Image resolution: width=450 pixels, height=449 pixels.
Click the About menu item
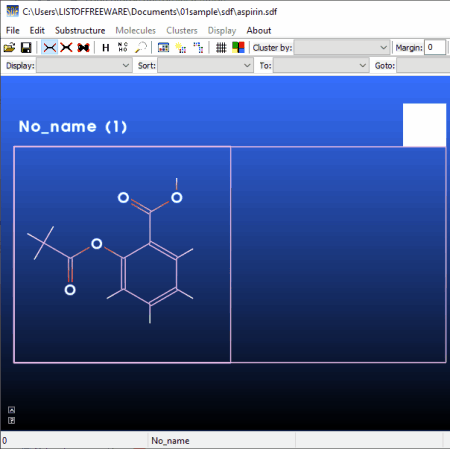tap(259, 30)
